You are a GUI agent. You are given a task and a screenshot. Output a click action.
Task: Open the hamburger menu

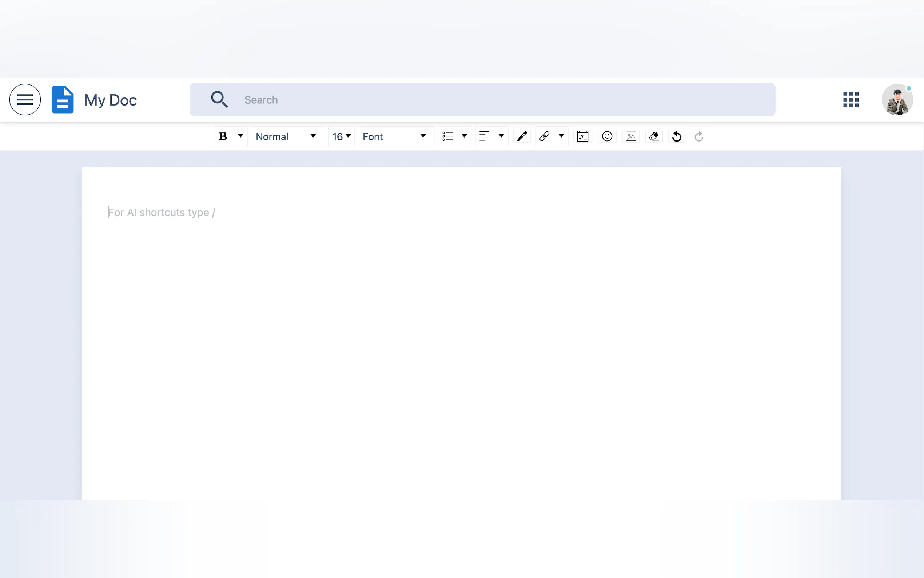[25, 100]
